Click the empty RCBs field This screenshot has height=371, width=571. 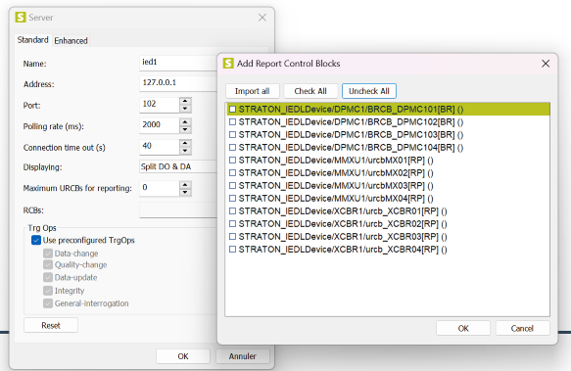coord(178,210)
